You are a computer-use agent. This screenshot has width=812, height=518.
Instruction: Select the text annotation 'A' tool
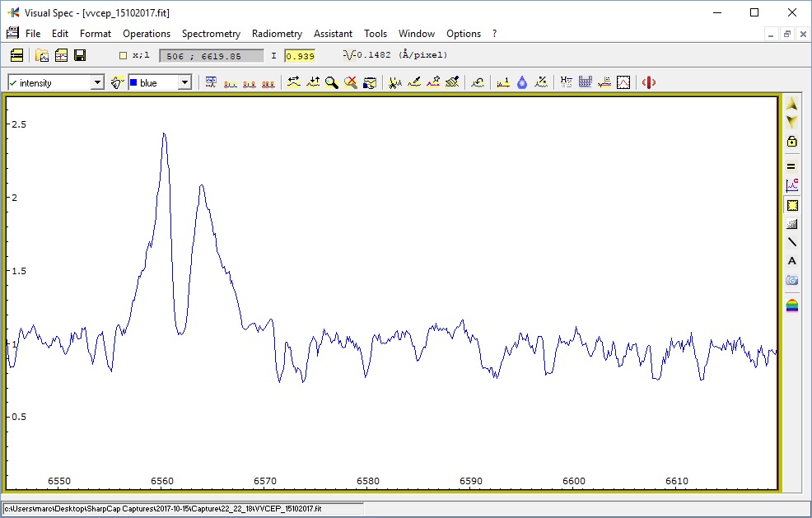(x=792, y=261)
